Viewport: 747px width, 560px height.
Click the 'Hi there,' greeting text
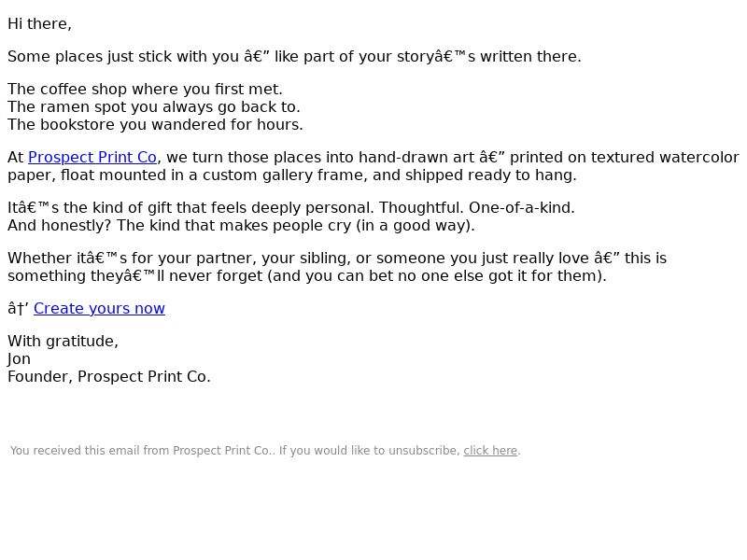[x=39, y=24]
